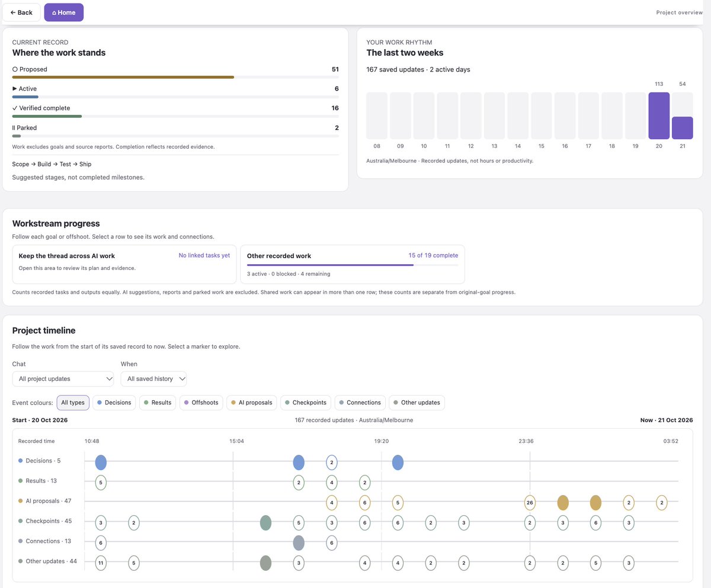Select the filled marker in the Checkpoints row
This screenshot has width=711, height=588.
[265, 523]
